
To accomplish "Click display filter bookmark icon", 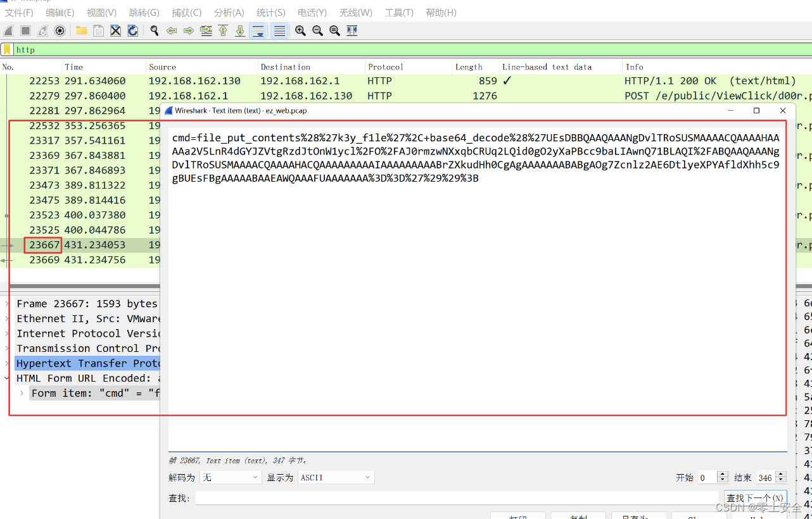I will pos(7,49).
